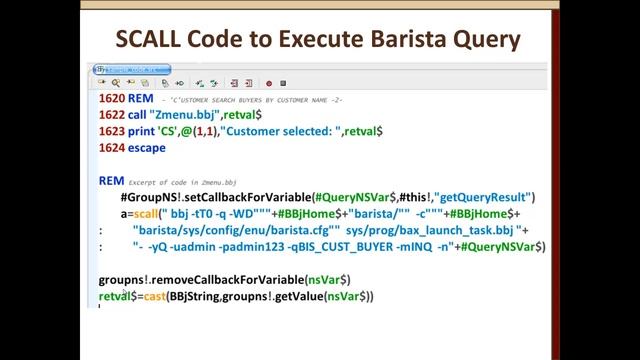Click the retval$=cast(BBjString line
This screenshot has width=640, height=360.
click(236, 296)
